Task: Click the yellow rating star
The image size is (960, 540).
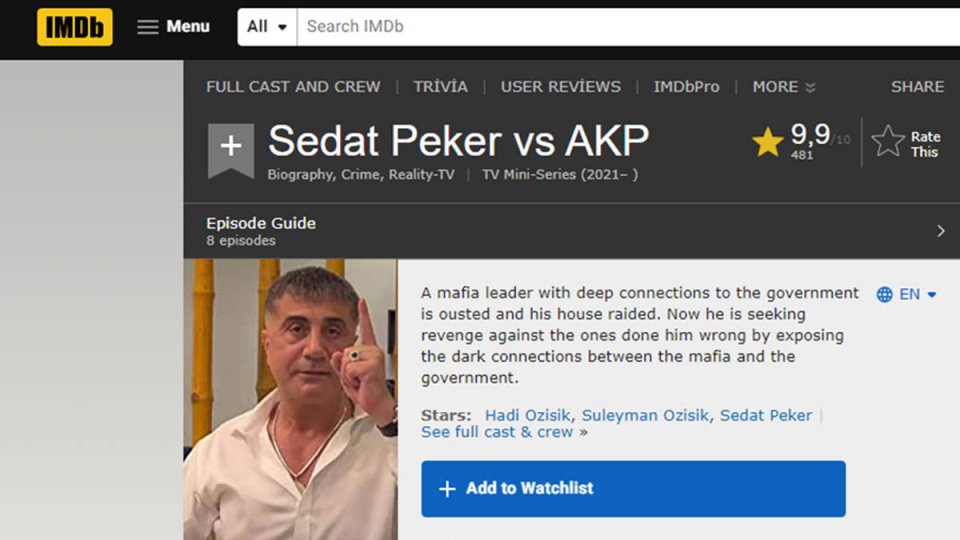Action: pyautogui.click(x=767, y=143)
